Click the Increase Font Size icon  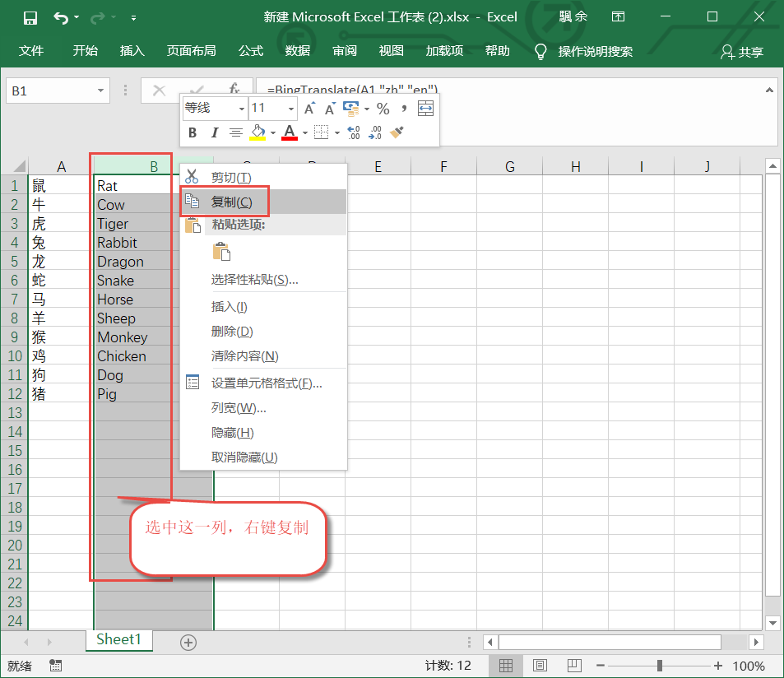coord(308,107)
